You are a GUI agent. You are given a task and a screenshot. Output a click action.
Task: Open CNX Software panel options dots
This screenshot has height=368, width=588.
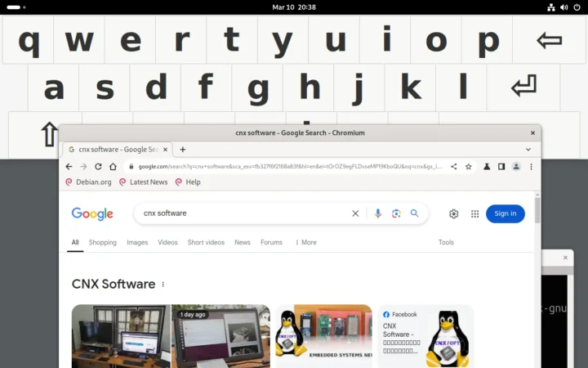pyautogui.click(x=163, y=285)
